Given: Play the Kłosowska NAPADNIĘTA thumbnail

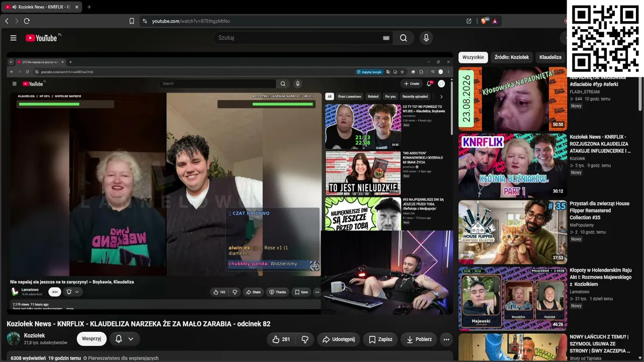Looking at the screenshot, I should click(513, 99).
